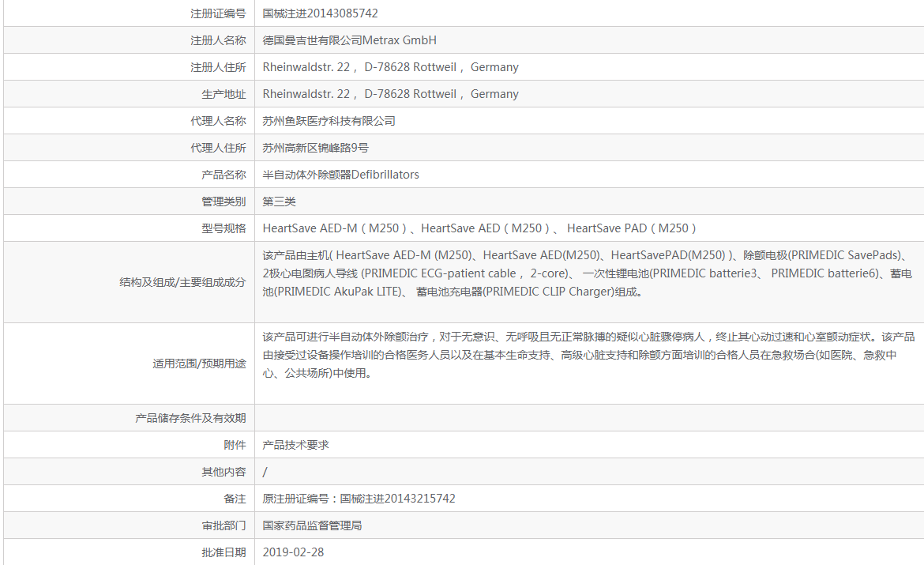Click the structure description starting 该产品由主机

tap(588, 273)
